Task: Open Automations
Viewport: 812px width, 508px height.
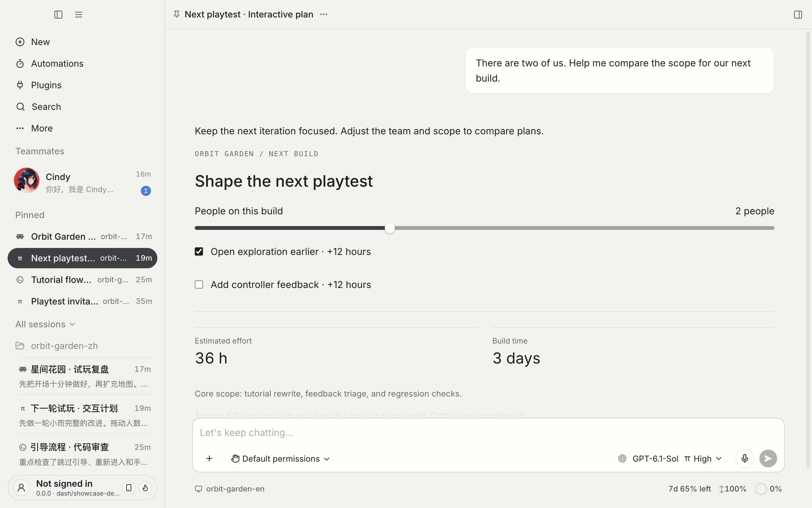Action: [82, 63]
